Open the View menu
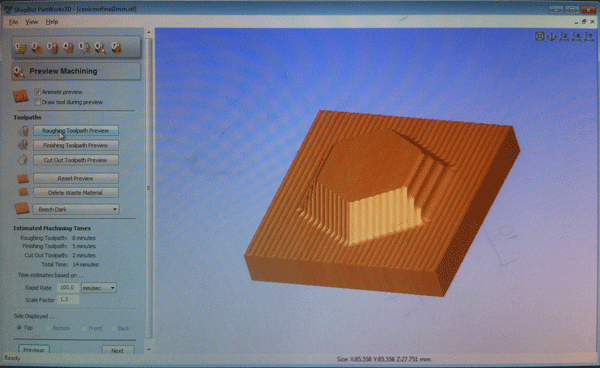600x368 pixels. coord(31,22)
